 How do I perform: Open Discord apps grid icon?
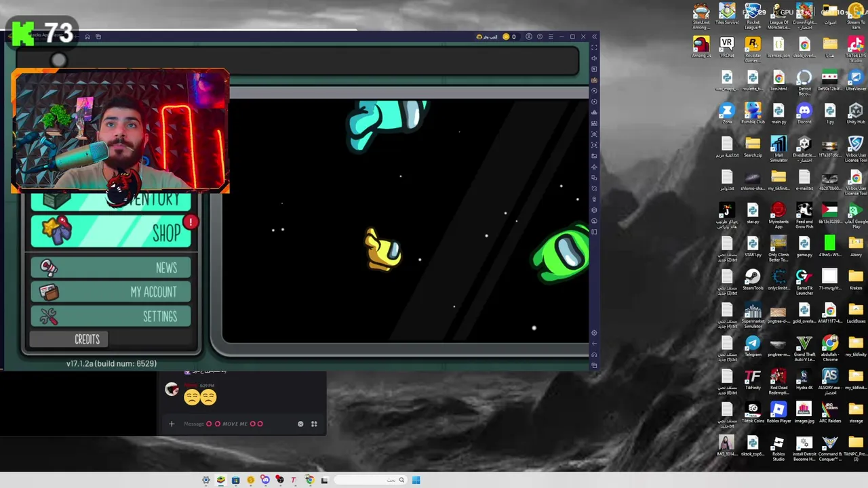pos(314,424)
